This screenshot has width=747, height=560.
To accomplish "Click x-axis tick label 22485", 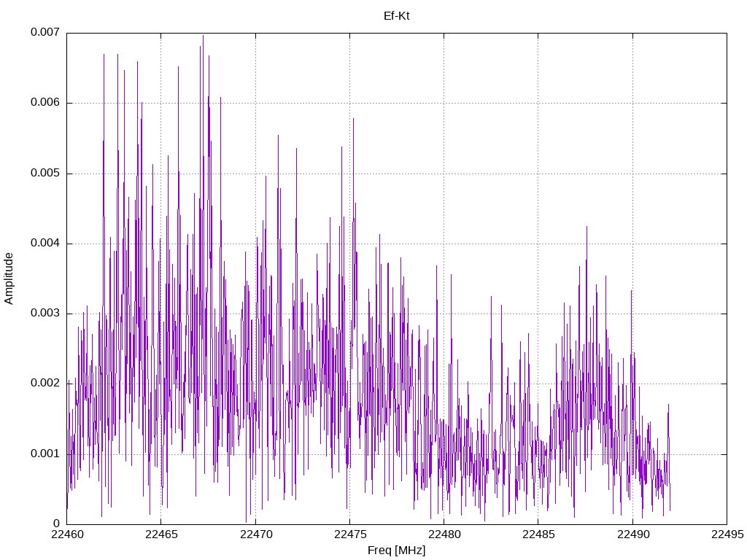I will click(538, 534).
